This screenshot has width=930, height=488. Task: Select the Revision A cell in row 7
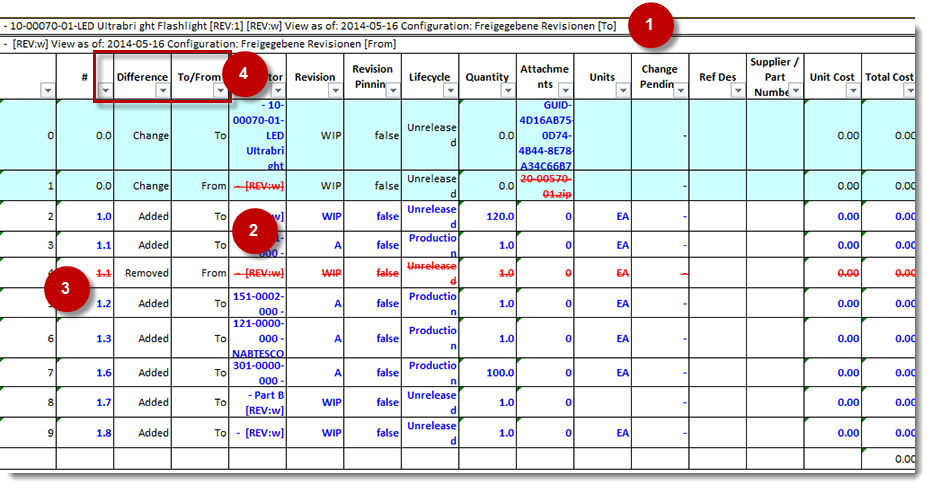(315, 373)
